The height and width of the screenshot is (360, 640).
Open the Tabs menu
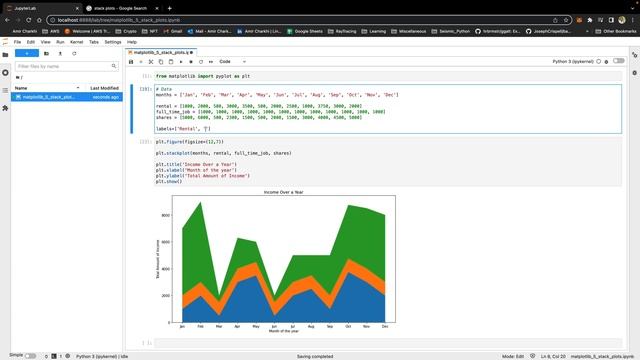pos(94,42)
